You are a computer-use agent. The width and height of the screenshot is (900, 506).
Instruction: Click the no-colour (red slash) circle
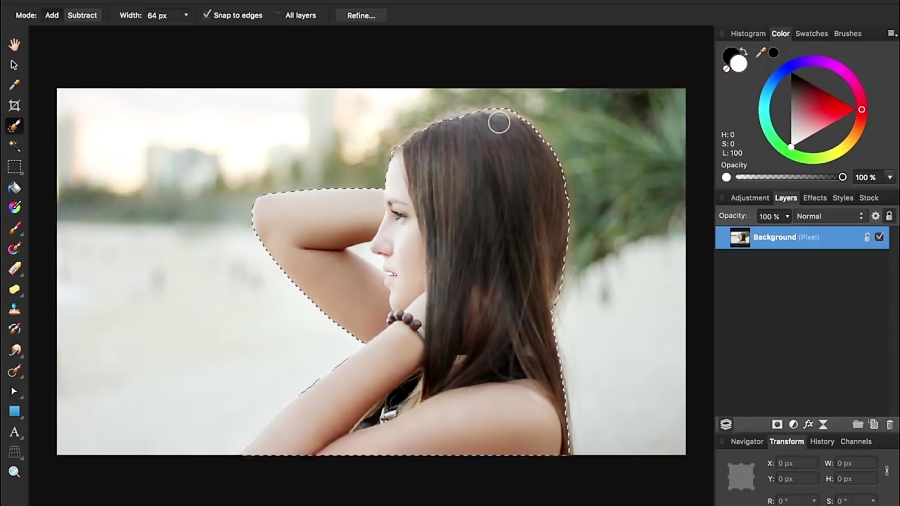[x=727, y=68]
